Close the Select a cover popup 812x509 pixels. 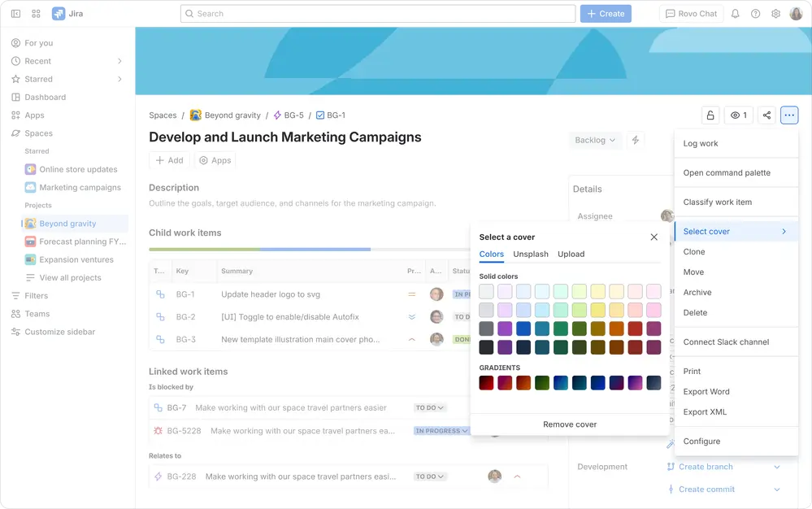point(654,237)
